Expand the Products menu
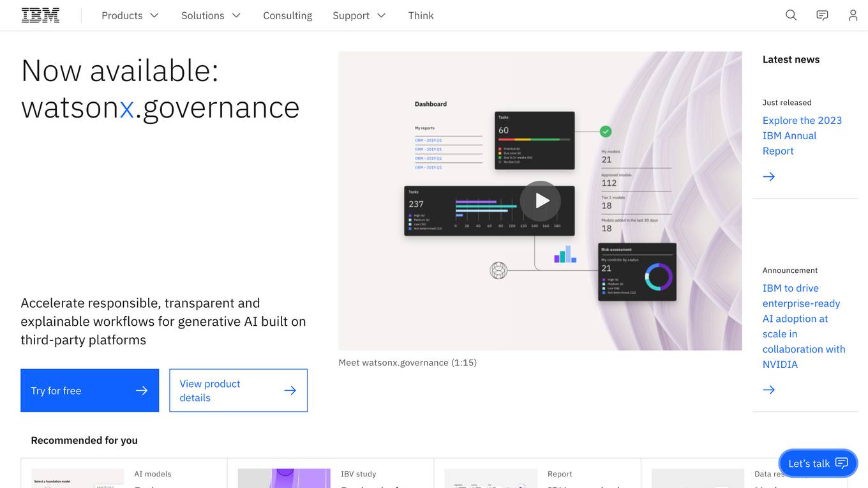 130,15
